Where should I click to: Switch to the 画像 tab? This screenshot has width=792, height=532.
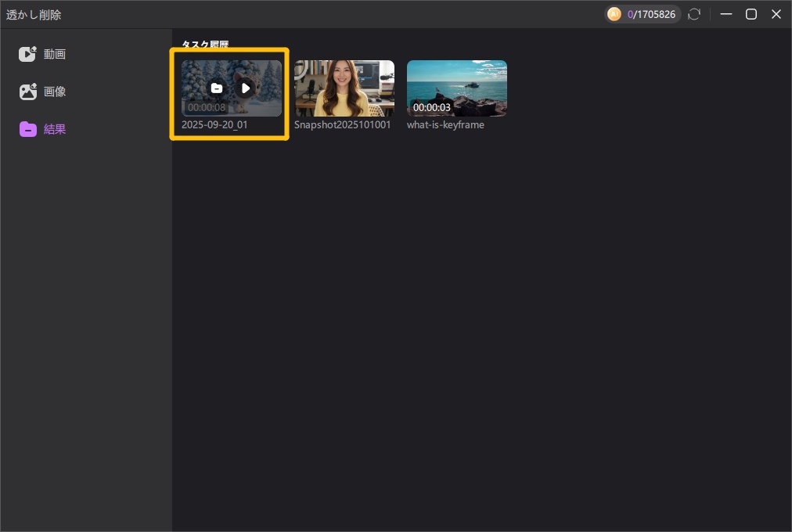(55, 92)
